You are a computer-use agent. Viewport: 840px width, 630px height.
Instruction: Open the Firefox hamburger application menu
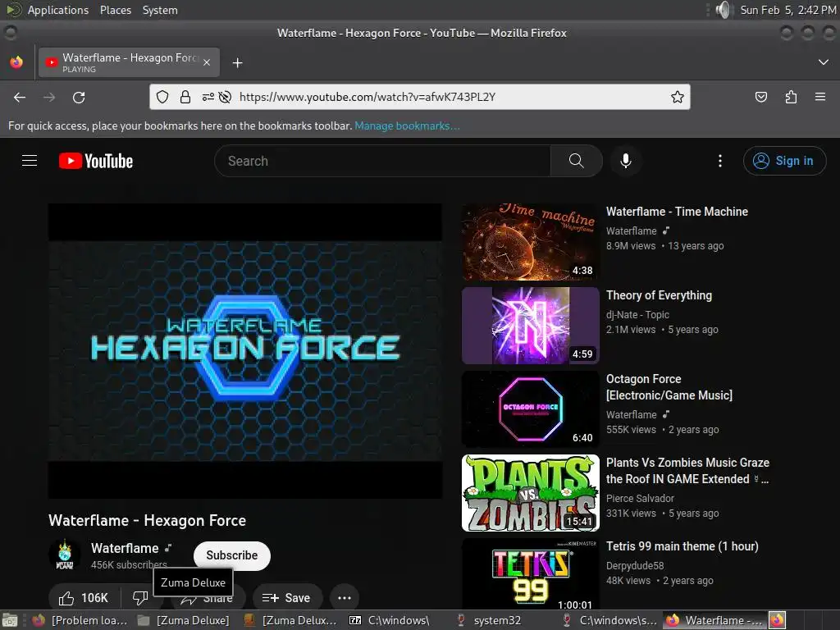click(819, 97)
